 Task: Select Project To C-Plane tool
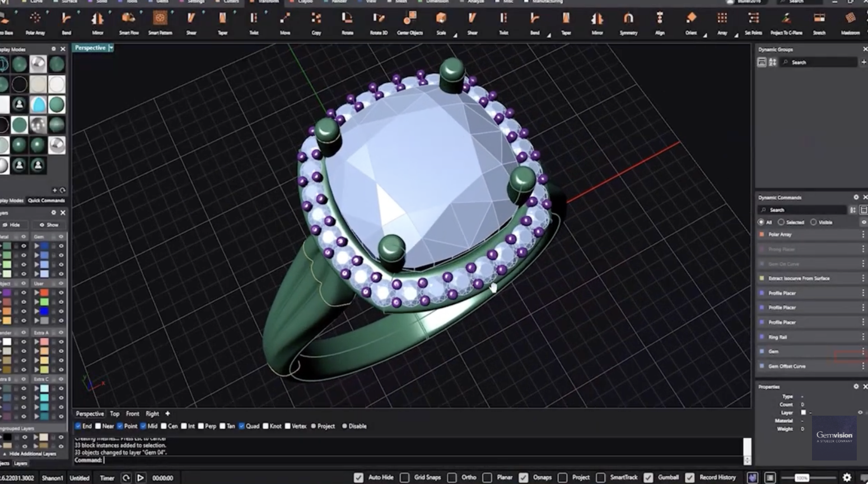coord(786,23)
